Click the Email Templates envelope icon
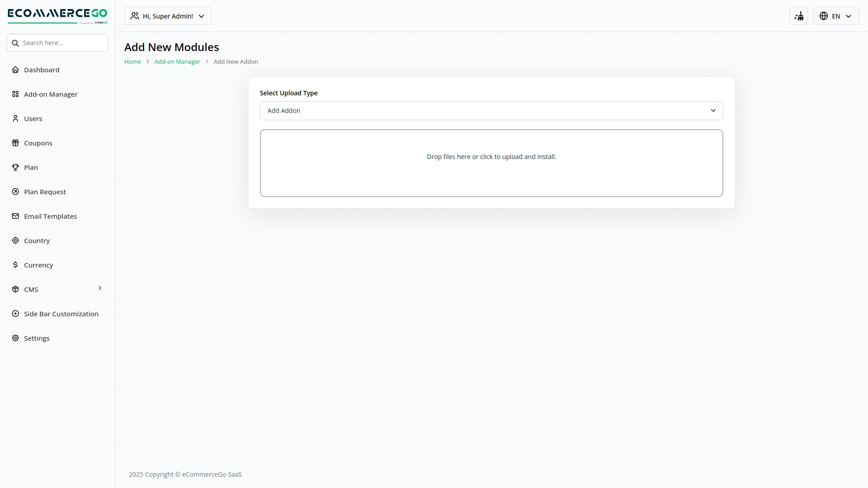 click(15, 216)
